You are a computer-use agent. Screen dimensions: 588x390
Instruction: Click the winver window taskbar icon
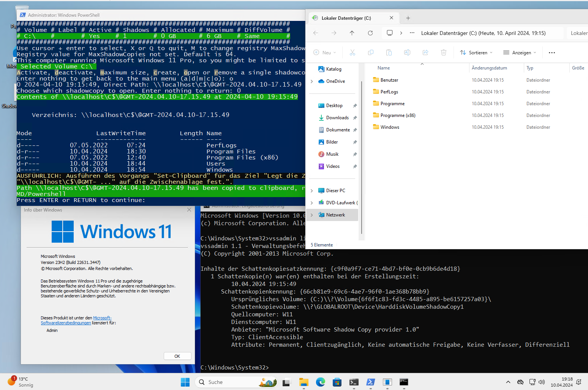(387, 382)
